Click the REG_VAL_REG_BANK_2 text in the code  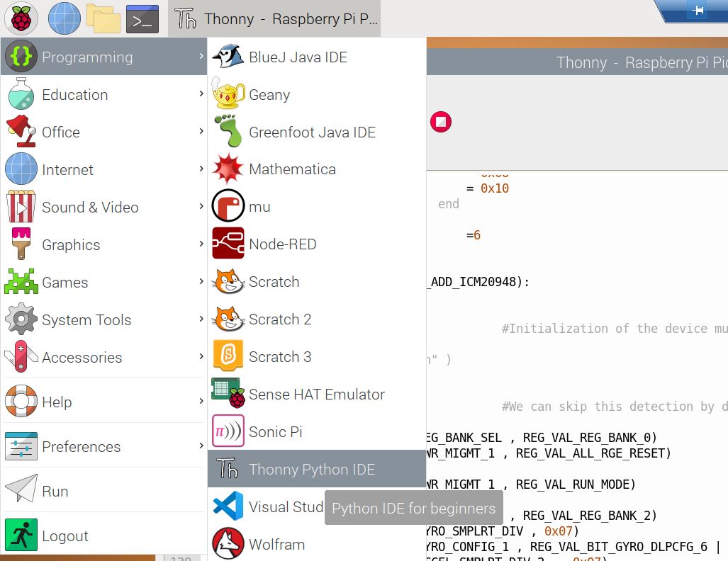click(586, 516)
